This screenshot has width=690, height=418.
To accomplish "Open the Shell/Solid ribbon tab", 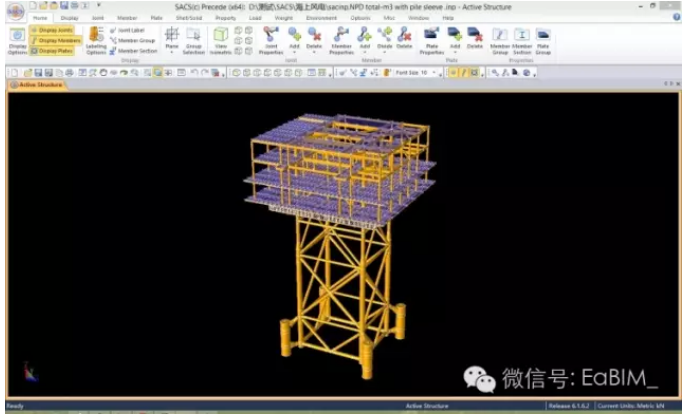I will pyautogui.click(x=189, y=18).
